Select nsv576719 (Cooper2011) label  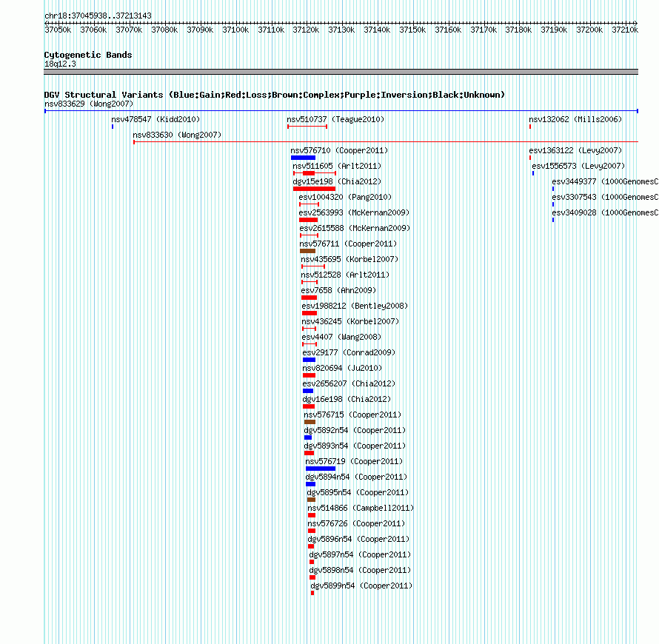[x=354, y=461]
